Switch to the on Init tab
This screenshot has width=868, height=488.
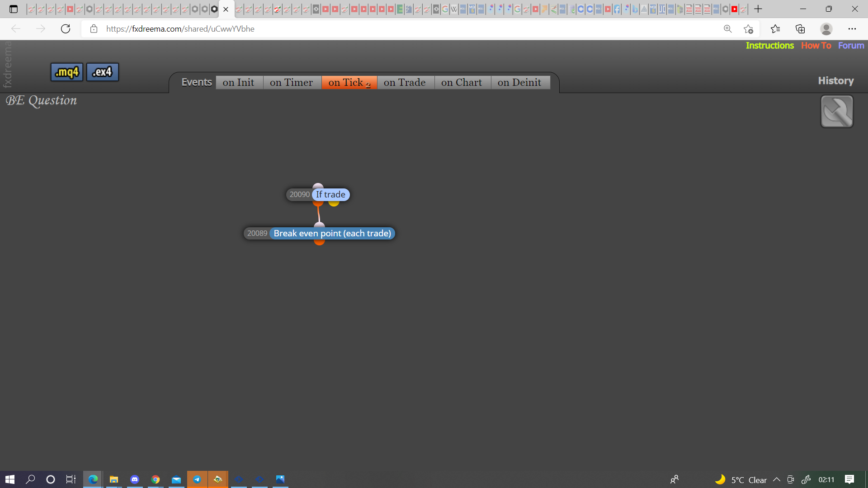[x=239, y=82]
